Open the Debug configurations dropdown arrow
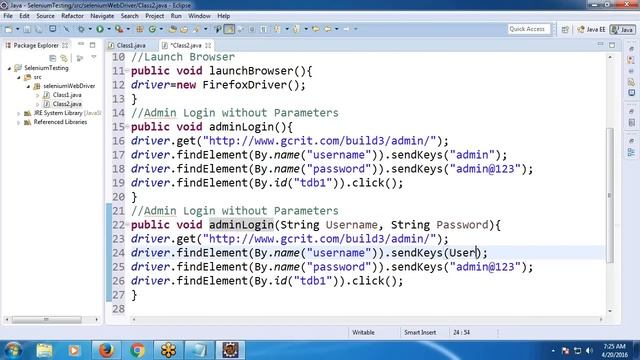The width and height of the screenshot is (640, 360). coord(90,29)
